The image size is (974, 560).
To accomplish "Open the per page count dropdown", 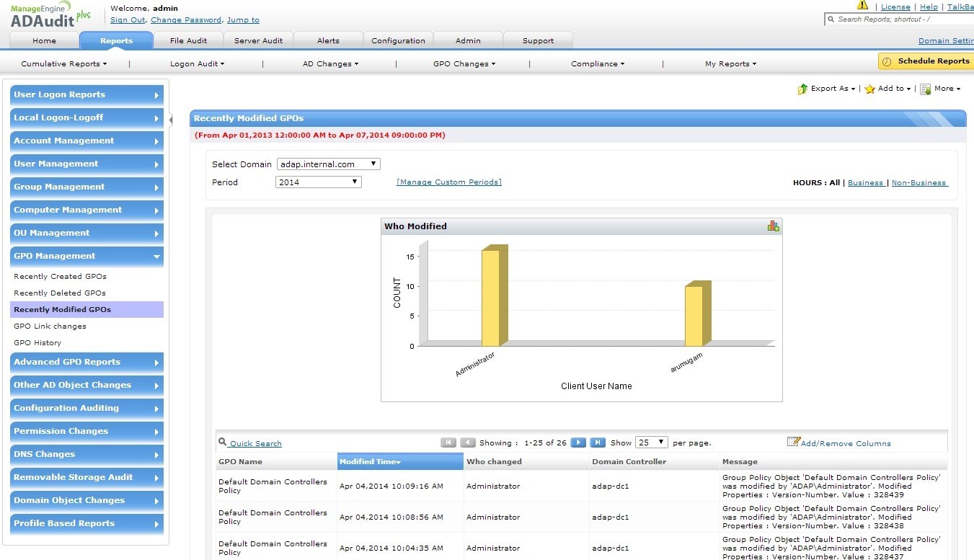I will coord(651,443).
